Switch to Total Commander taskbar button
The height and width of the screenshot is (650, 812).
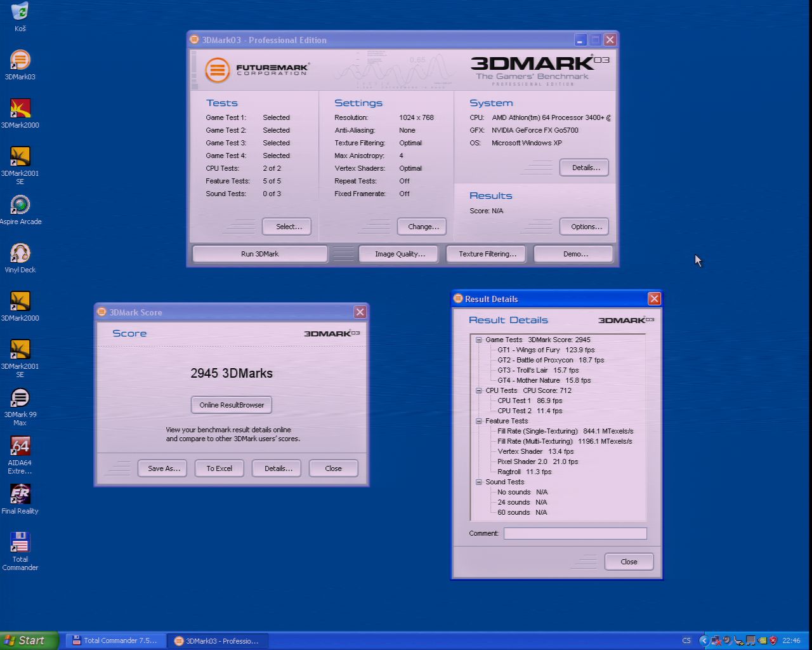[x=115, y=640]
